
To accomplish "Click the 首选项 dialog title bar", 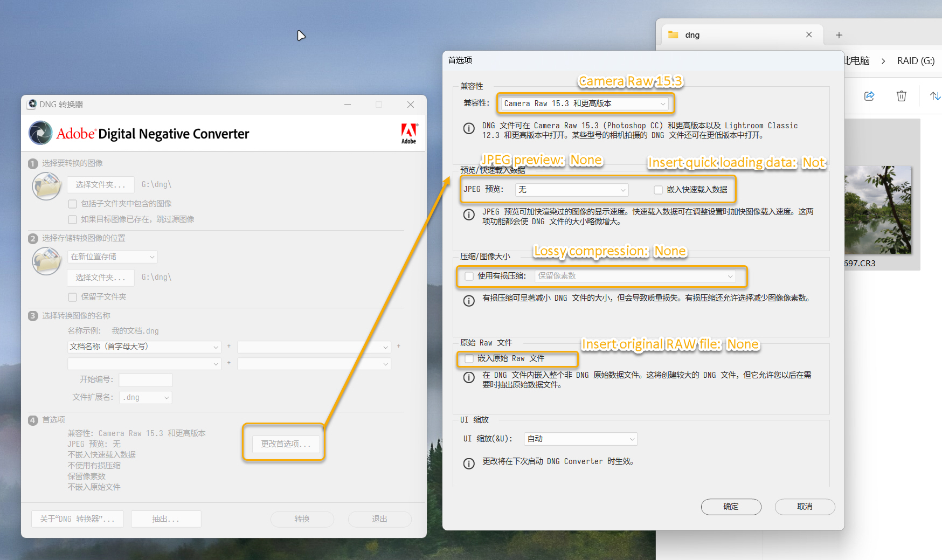I will 643,60.
